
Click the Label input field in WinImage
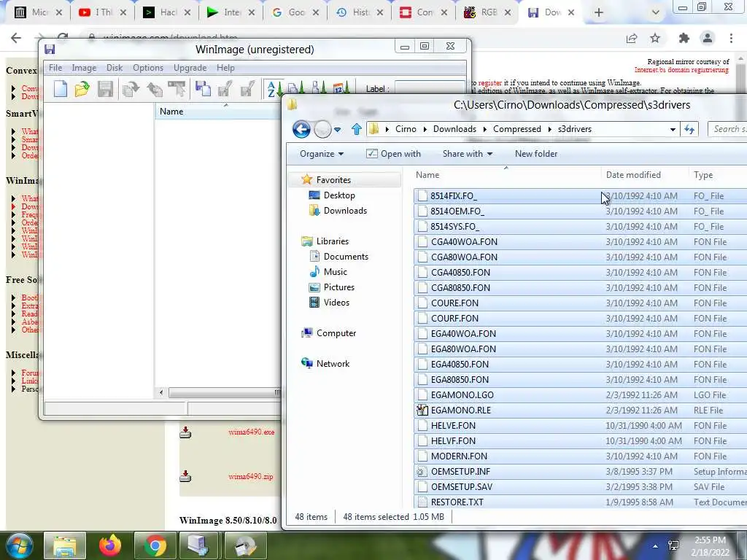click(x=430, y=88)
